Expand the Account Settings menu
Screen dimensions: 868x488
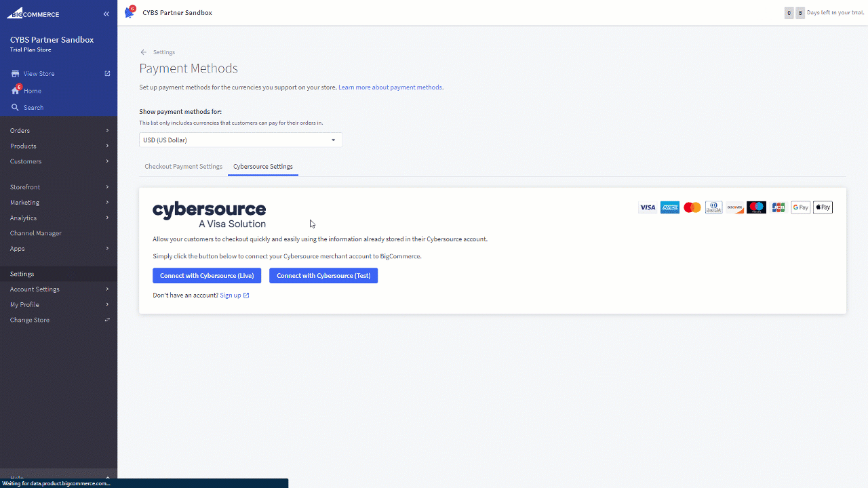(58, 289)
